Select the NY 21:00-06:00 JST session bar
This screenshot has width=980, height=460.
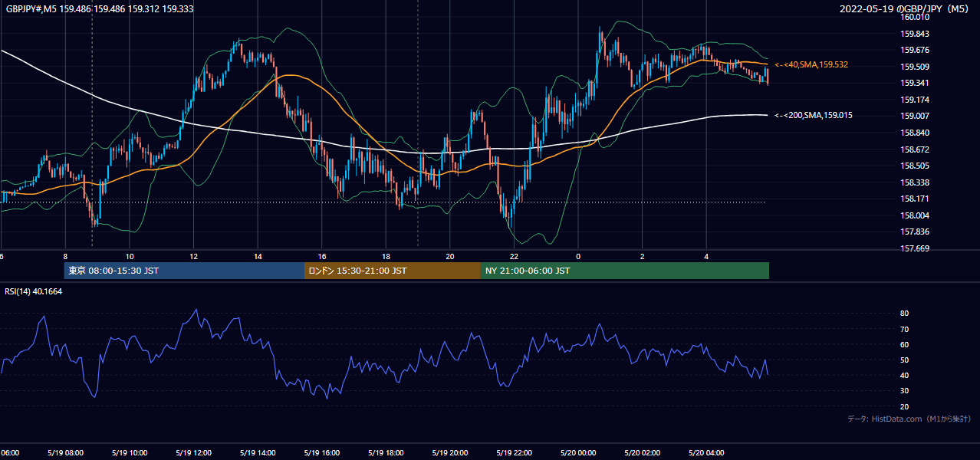tap(625, 271)
